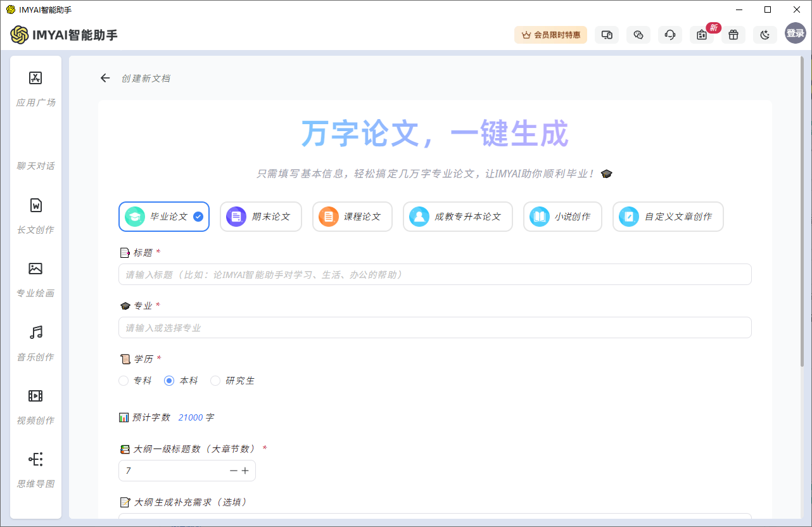812x527 pixels.
Task: Select the 研究生 education radio button
Action: pyautogui.click(x=215, y=381)
